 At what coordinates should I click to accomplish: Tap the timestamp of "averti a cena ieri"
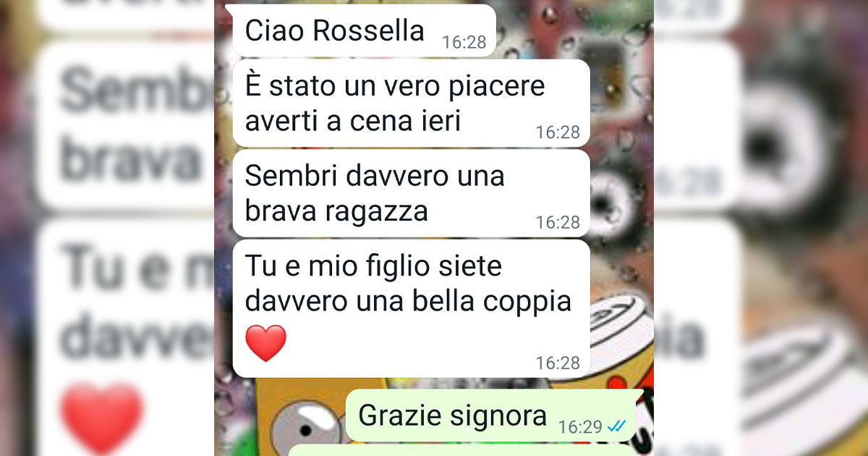(558, 132)
